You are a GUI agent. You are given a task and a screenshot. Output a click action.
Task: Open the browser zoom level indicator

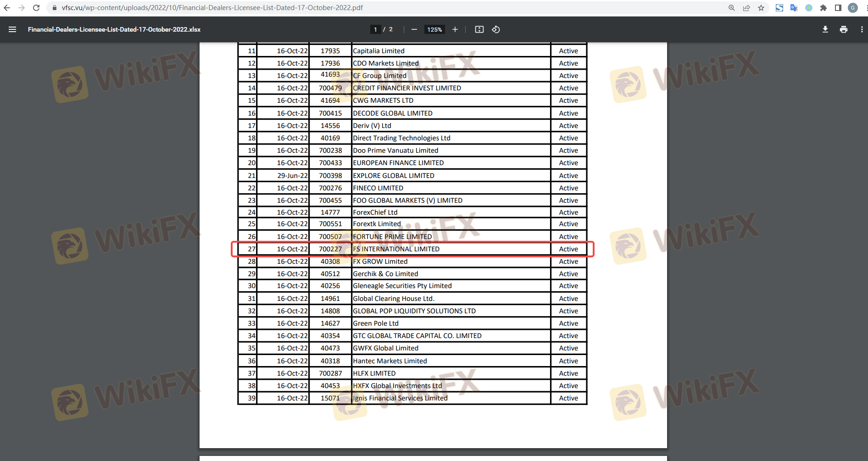(x=731, y=8)
